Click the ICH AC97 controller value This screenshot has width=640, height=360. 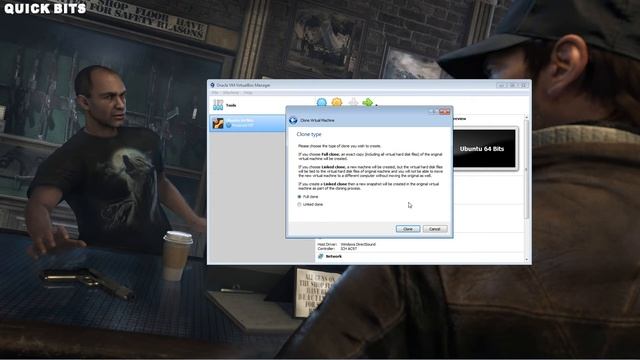(349, 248)
